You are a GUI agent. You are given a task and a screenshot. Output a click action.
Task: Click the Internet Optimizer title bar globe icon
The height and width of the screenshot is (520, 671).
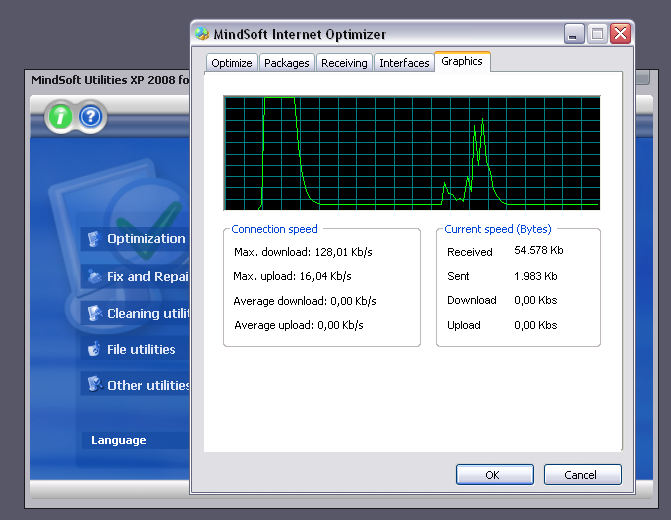202,33
